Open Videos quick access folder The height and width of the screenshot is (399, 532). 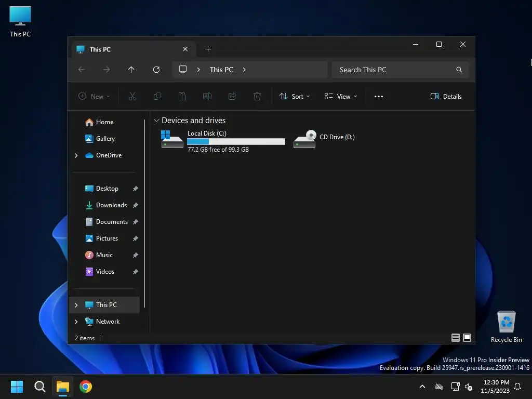click(x=105, y=272)
